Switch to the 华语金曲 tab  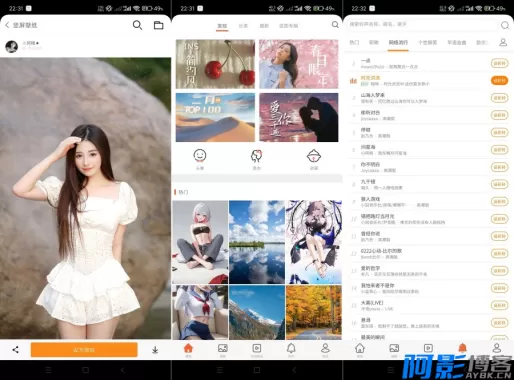click(x=457, y=42)
